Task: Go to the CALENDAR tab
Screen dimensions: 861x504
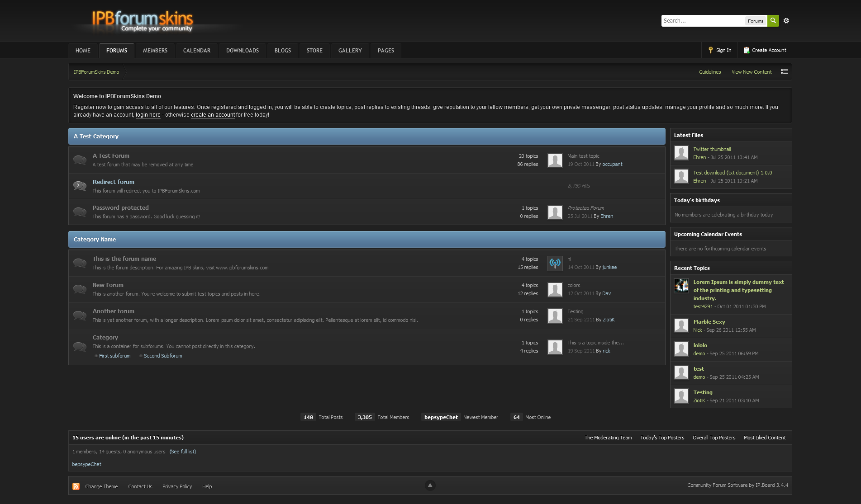Action: pos(197,51)
